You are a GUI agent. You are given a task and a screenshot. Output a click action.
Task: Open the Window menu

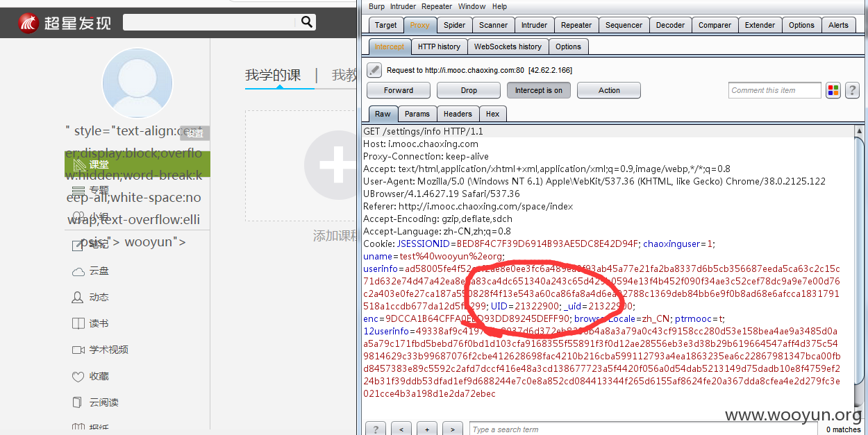(x=471, y=6)
